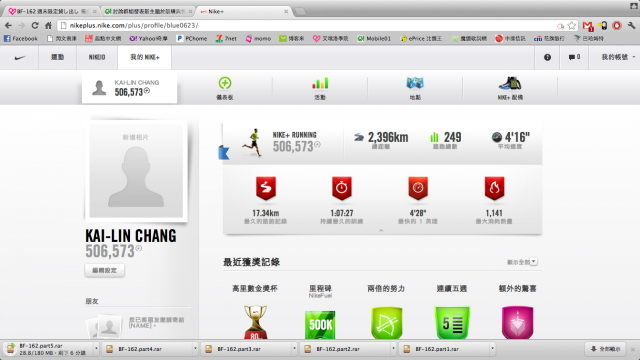This screenshot has height=360, width=640.
Task: Open the activity bar-chart icon
Action: click(320, 83)
